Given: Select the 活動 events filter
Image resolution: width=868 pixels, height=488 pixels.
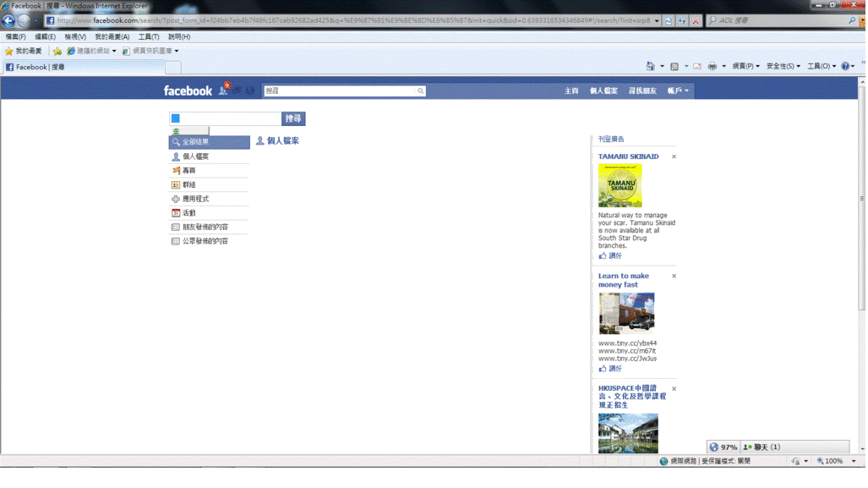Looking at the screenshot, I should coord(210,212).
